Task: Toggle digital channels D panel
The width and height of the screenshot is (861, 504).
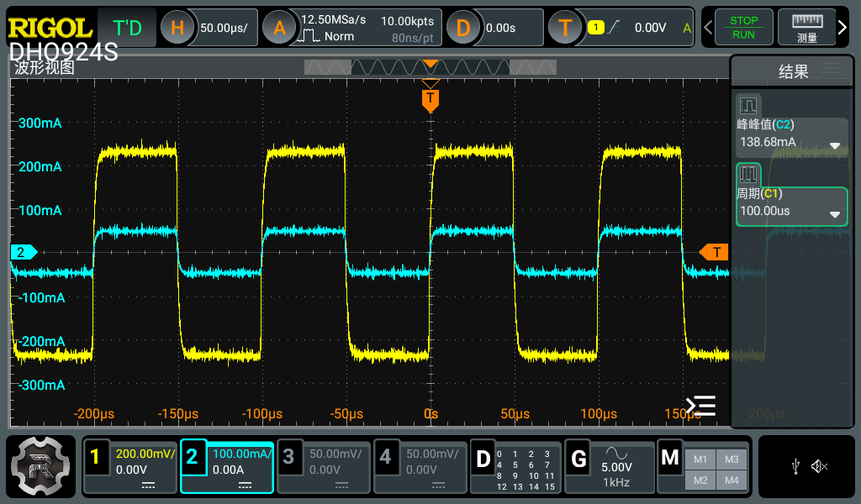Action: click(x=516, y=466)
